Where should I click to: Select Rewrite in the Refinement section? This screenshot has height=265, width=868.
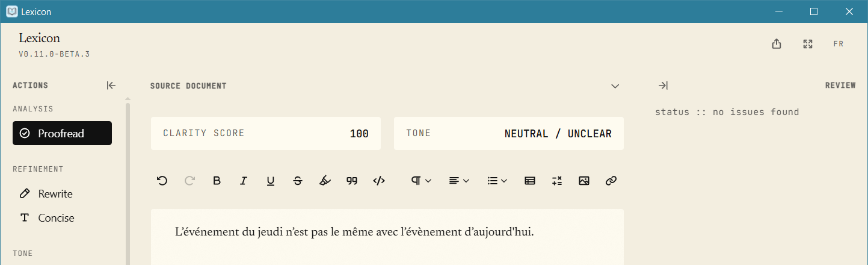(x=62, y=194)
